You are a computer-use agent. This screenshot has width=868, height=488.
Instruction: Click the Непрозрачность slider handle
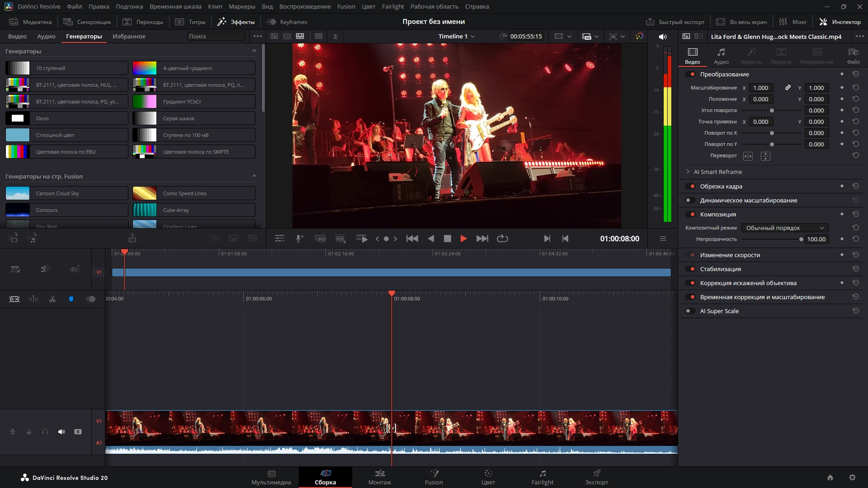point(801,239)
